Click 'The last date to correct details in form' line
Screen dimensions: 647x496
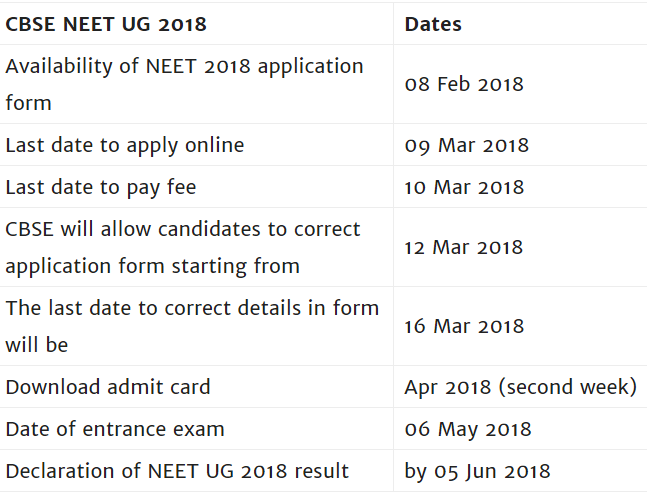click(x=192, y=308)
